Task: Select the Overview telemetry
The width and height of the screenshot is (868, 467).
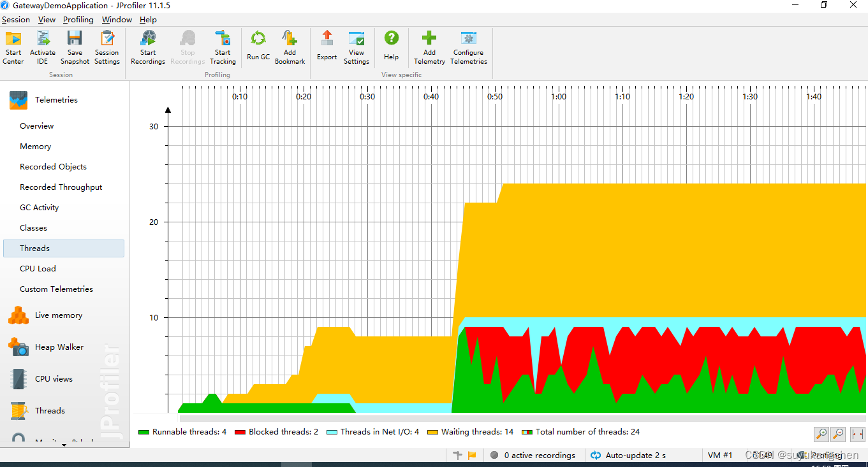Action: pyautogui.click(x=64, y=126)
